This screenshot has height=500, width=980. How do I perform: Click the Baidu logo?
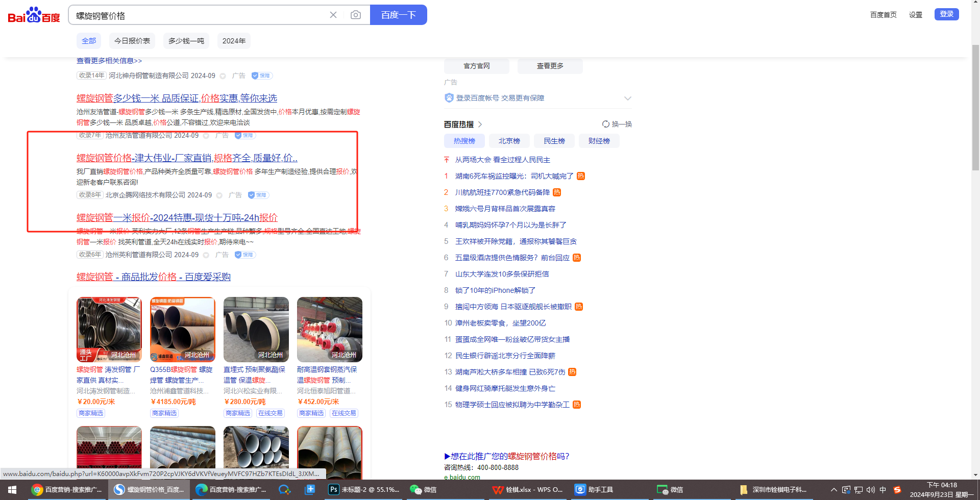[34, 15]
